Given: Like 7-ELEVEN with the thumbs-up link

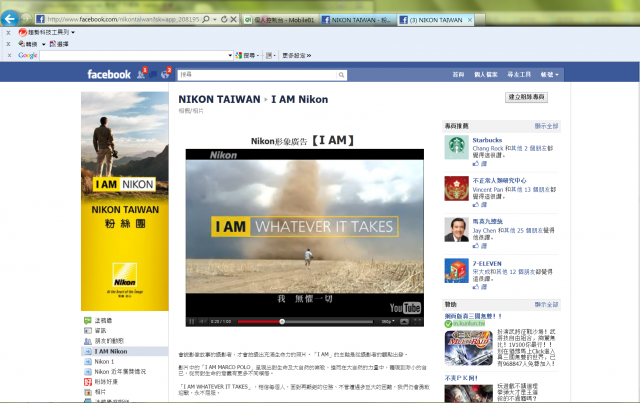Looking at the screenshot, I should click(480, 287).
